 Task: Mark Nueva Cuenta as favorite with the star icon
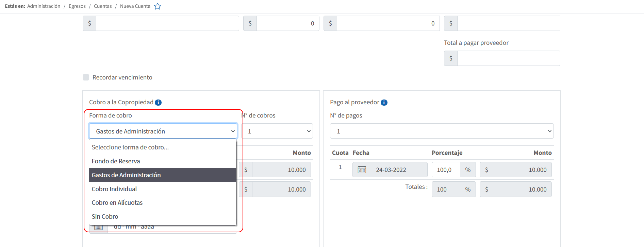pyautogui.click(x=158, y=6)
